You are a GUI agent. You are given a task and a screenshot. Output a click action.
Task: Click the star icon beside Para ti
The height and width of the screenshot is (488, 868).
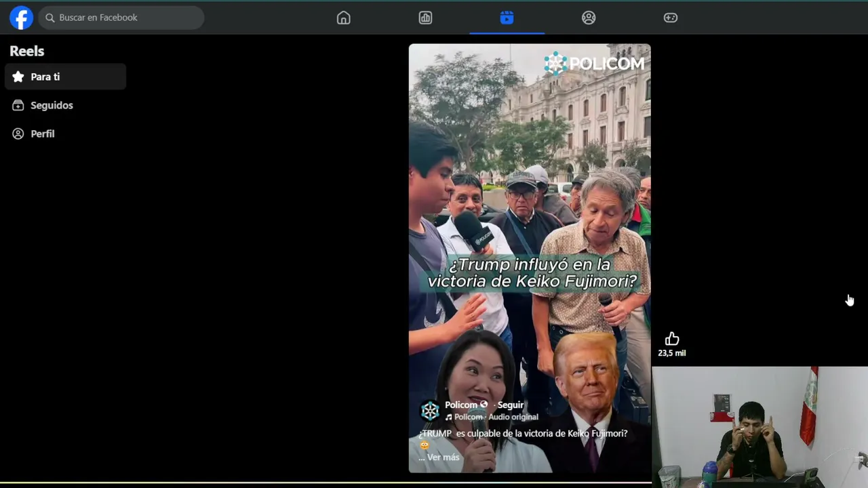click(x=18, y=77)
